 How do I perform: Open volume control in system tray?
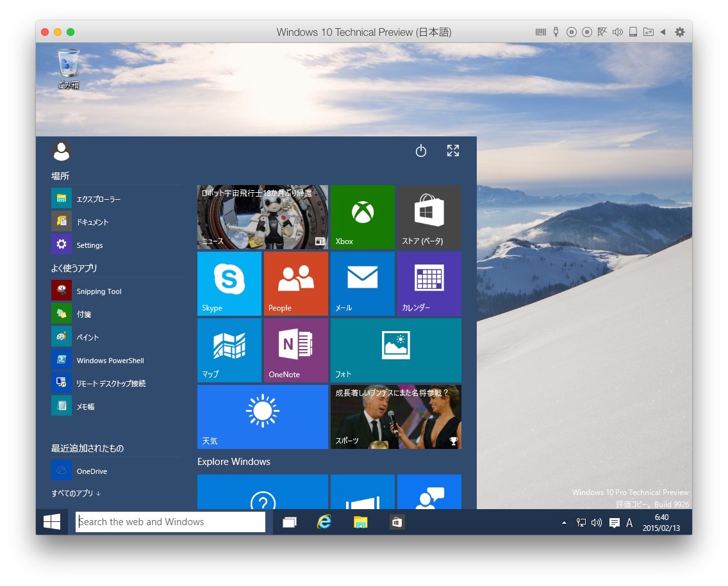pyautogui.click(x=597, y=523)
